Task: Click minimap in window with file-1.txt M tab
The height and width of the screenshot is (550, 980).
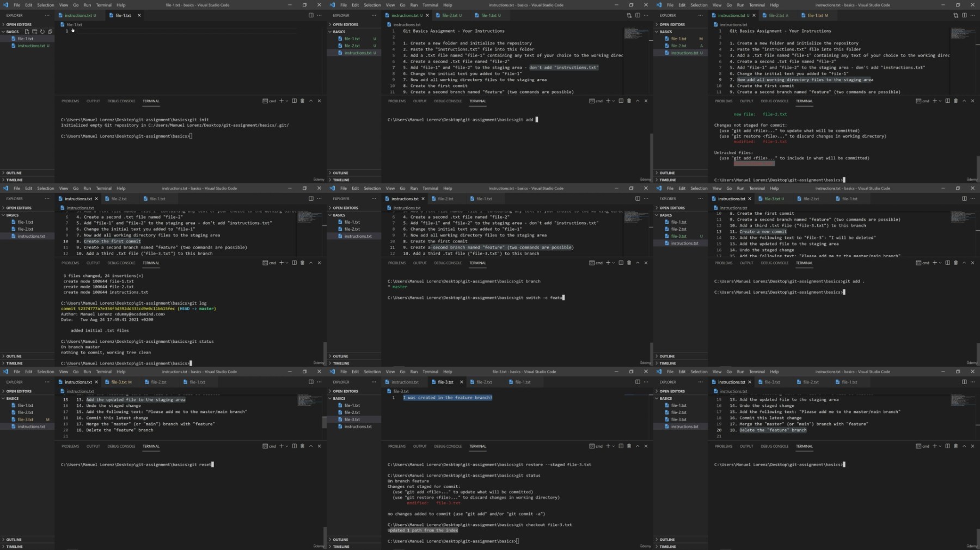Action: (x=963, y=33)
